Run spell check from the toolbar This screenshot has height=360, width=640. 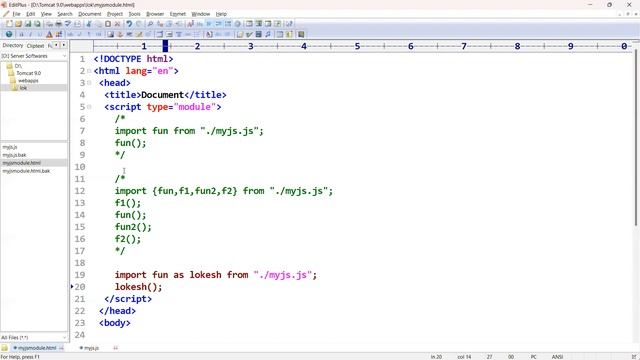[x=68, y=24]
